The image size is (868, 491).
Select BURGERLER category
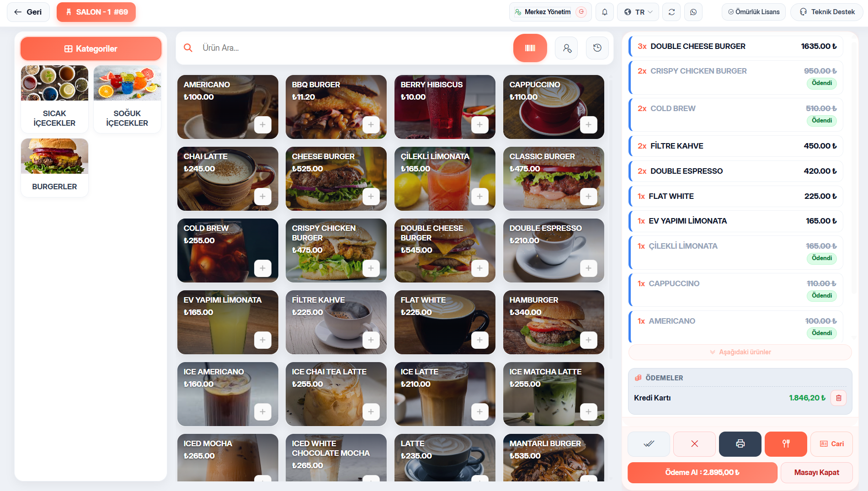[x=54, y=168]
